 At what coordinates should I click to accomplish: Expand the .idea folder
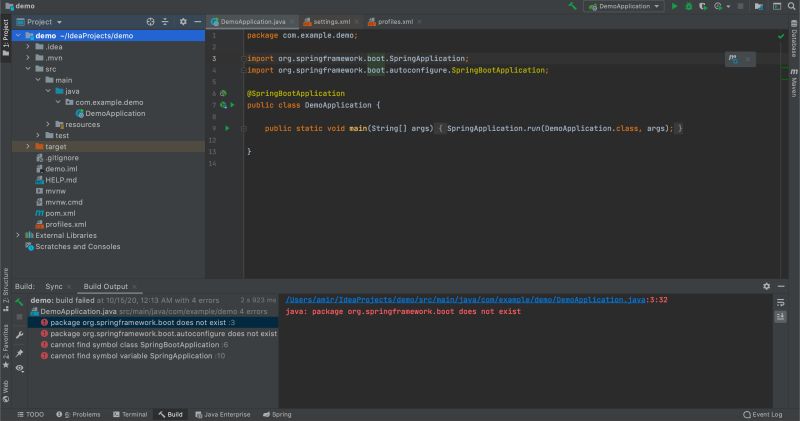28,46
